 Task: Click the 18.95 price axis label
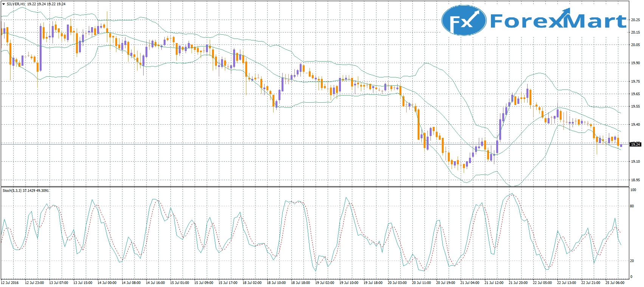click(x=635, y=180)
